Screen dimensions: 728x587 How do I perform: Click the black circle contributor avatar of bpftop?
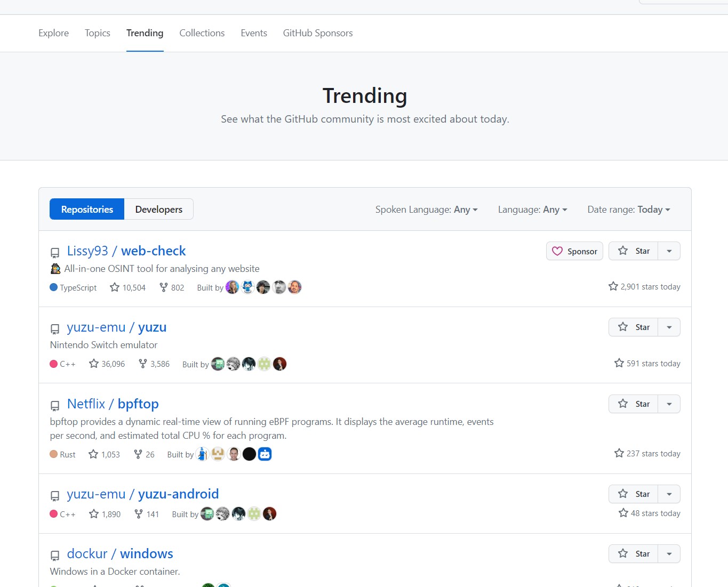click(x=249, y=454)
